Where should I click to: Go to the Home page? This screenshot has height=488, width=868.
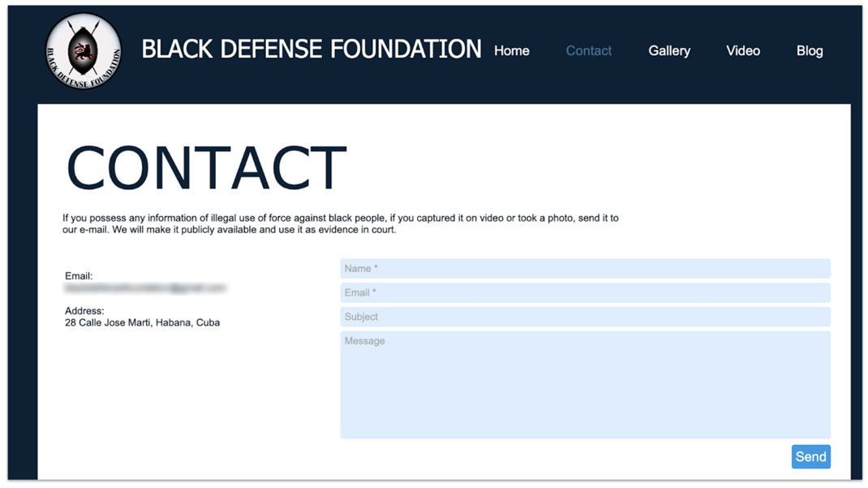tap(511, 50)
